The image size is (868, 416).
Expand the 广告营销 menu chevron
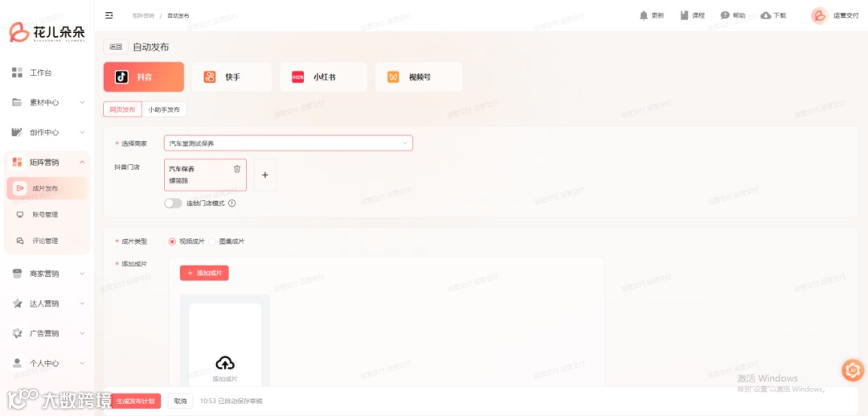coord(82,333)
